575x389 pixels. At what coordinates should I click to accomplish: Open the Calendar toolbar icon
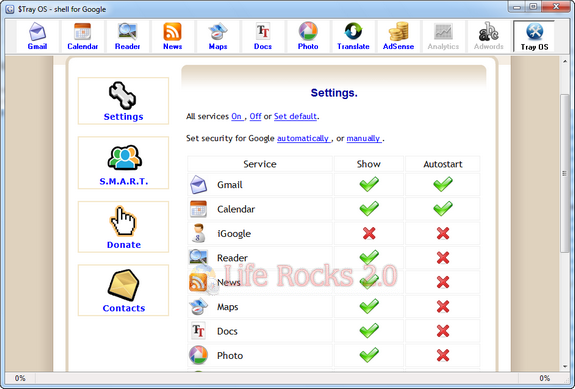(83, 36)
